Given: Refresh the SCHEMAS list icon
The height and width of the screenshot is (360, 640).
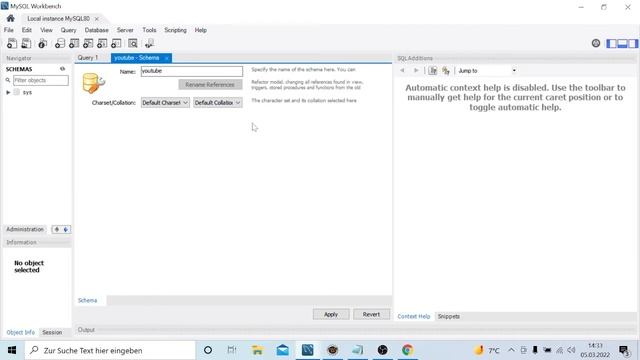Looking at the screenshot, I should pyautogui.click(x=62, y=69).
